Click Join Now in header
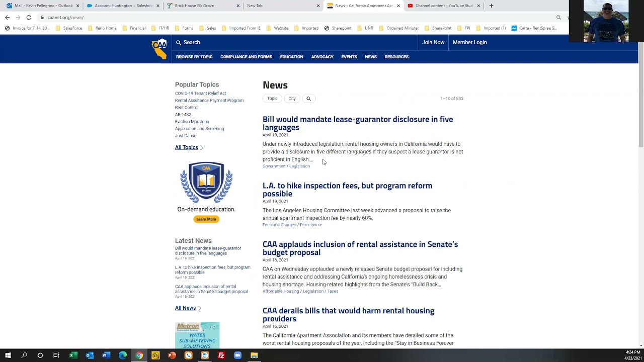The width and height of the screenshot is (644, 362). click(x=433, y=43)
